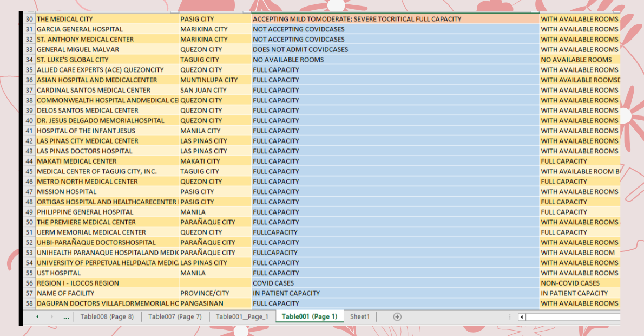
Task: Switch to the Sheet1 tab
Action: [360, 316]
